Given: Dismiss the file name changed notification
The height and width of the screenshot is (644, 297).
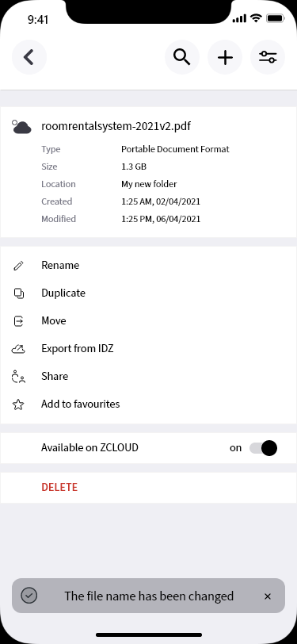Looking at the screenshot, I should pos(268,596).
